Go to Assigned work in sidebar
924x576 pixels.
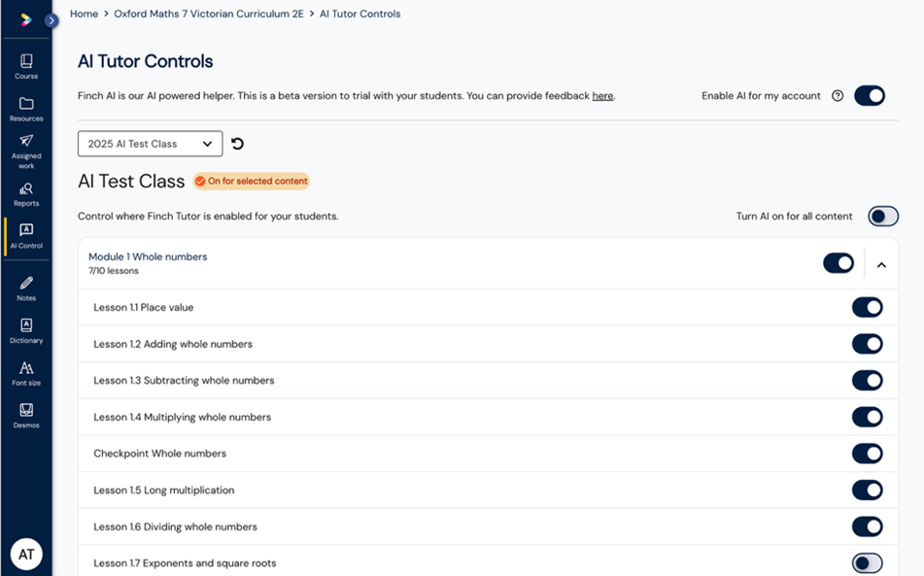click(26, 152)
